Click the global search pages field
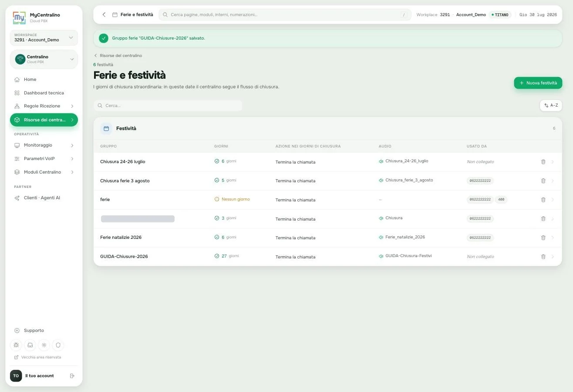This screenshot has height=392, width=573. pyautogui.click(x=285, y=15)
